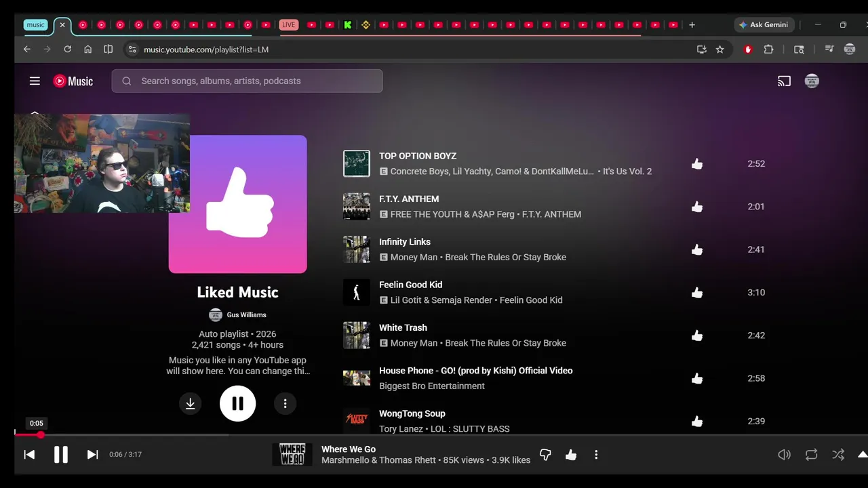Bookmark this page with the star
The width and height of the screenshot is (868, 488).
coord(720,49)
